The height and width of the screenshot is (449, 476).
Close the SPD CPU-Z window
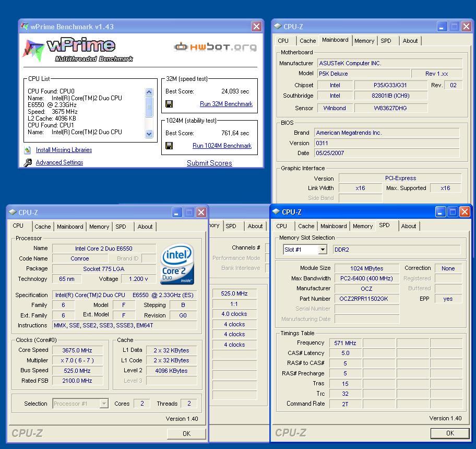coord(465,211)
